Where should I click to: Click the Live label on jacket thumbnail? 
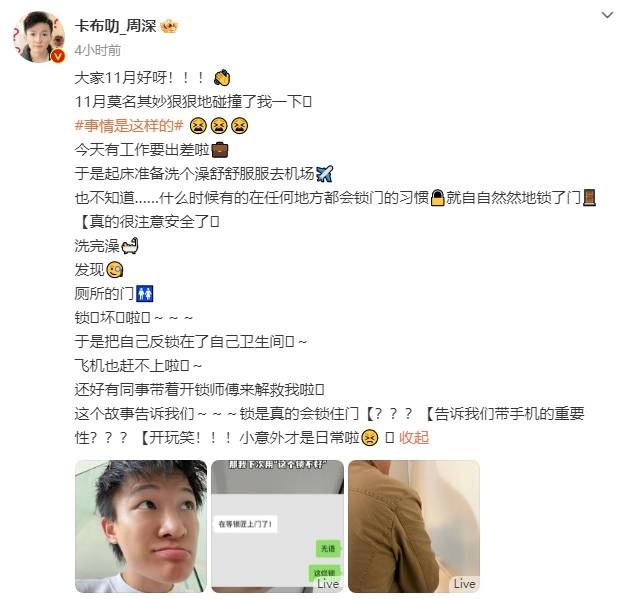point(464,583)
